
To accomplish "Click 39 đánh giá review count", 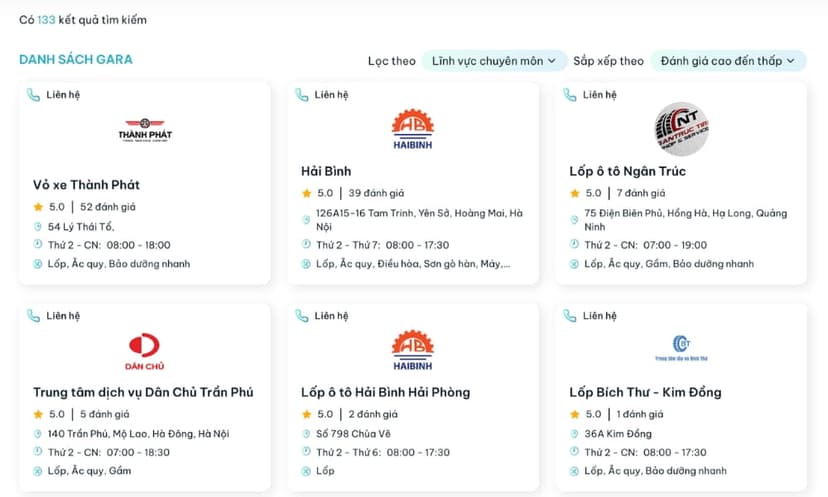I will pos(376,193).
